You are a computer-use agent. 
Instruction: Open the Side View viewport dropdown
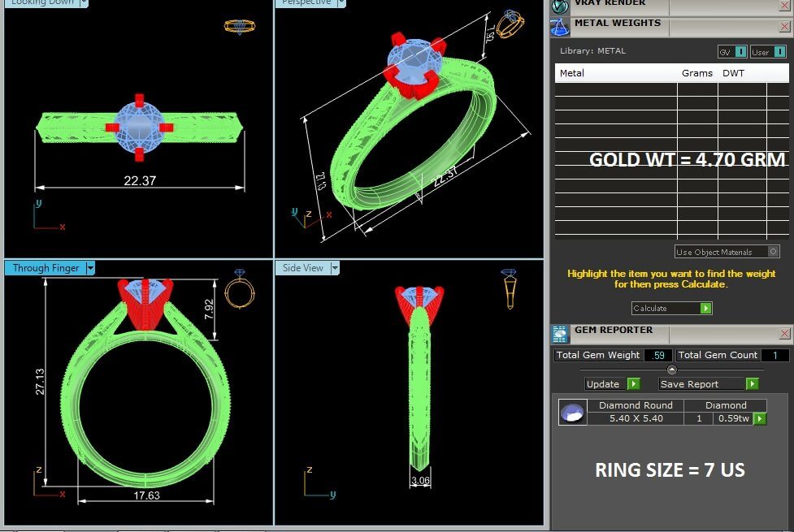pyautogui.click(x=334, y=268)
